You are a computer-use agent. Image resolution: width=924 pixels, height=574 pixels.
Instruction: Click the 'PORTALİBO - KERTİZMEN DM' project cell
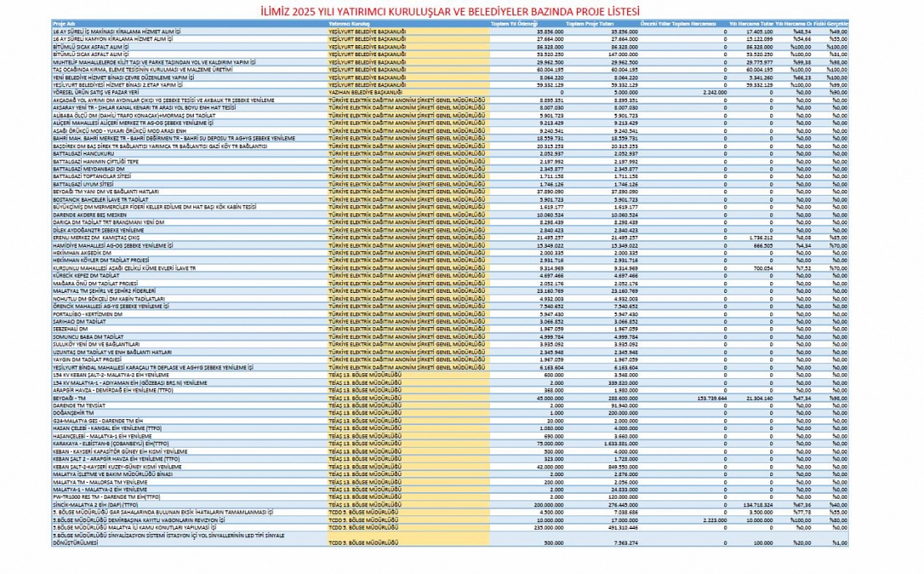pos(87,314)
